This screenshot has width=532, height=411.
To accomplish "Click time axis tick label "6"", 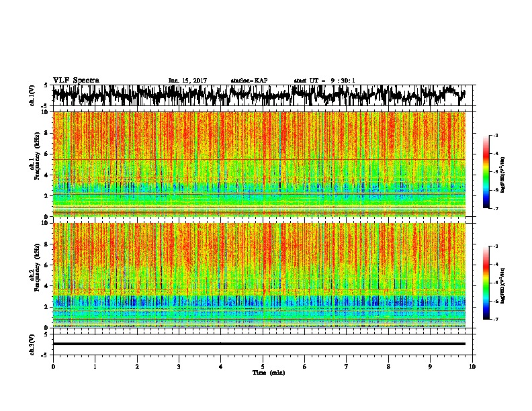I will tap(305, 367).
